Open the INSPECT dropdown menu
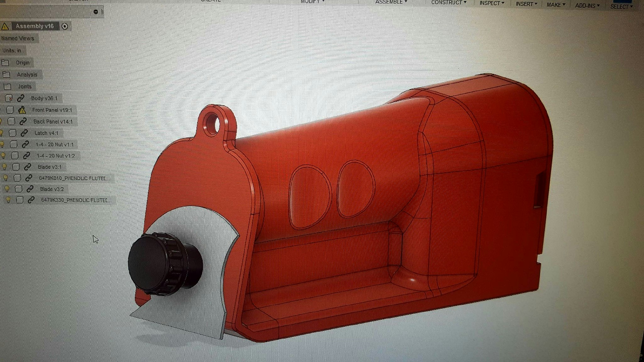Image resolution: width=644 pixels, height=362 pixels. [x=491, y=3]
